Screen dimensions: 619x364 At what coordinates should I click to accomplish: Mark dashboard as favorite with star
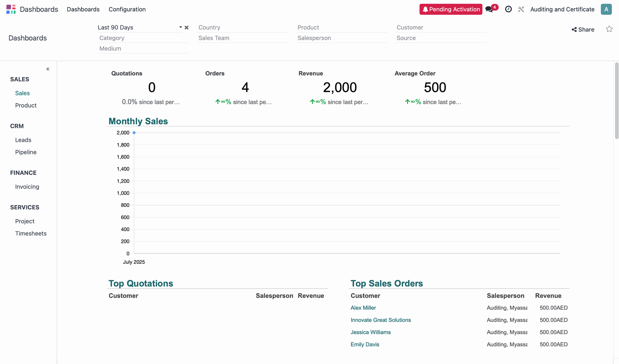[609, 29]
